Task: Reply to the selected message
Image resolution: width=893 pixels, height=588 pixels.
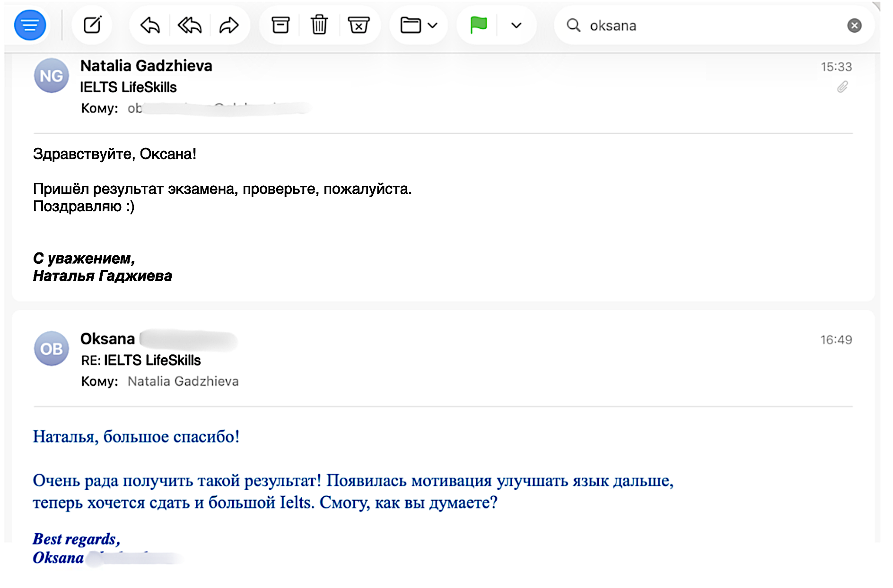Action: click(150, 25)
